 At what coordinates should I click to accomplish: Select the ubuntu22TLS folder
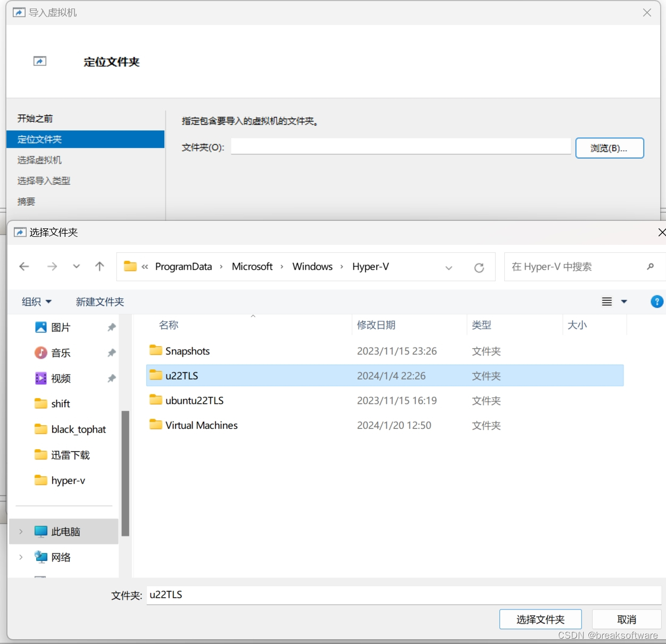tap(194, 401)
